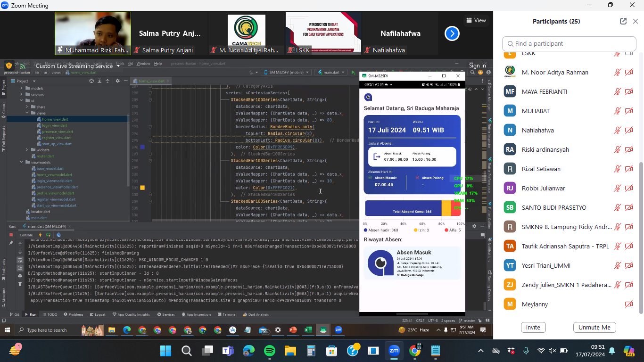Open the Git menu in IDE

[x=131, y=64]
